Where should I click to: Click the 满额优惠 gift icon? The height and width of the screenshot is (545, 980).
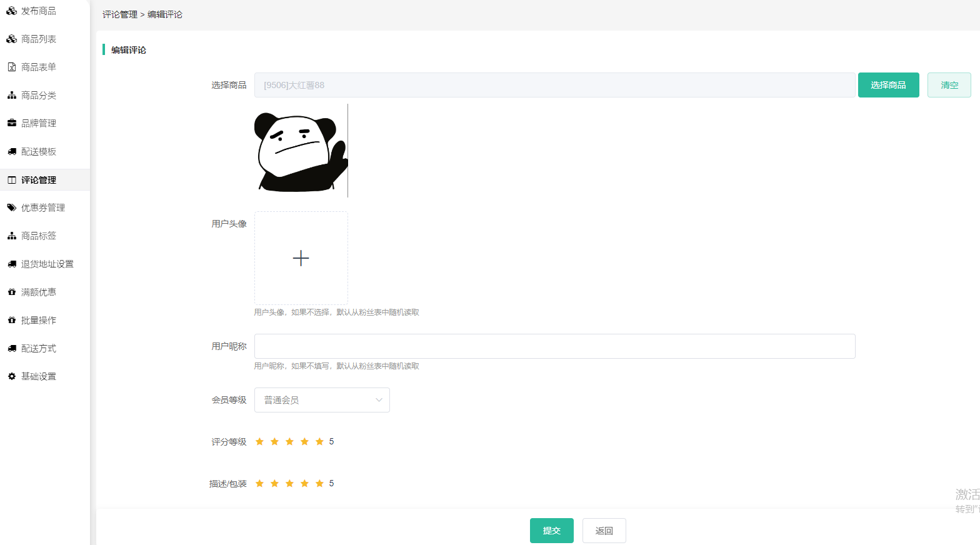[11, 292]
